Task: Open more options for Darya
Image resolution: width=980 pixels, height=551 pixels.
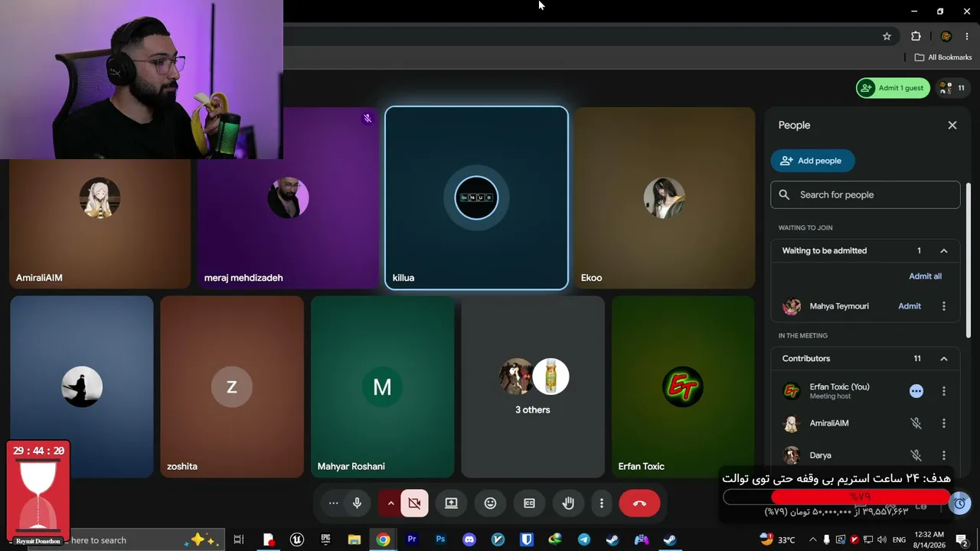Action: click(x=944, y=455)
